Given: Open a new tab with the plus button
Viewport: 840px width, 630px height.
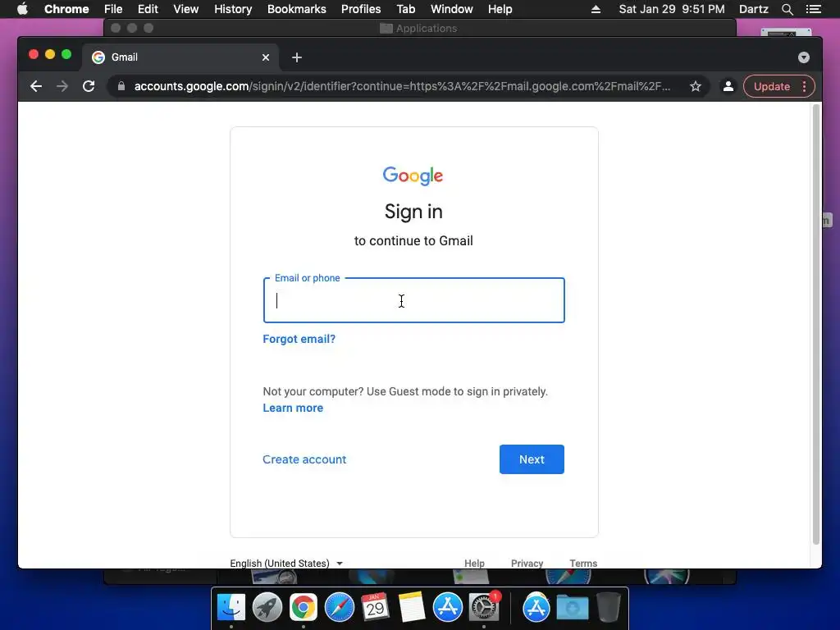Looking at the screenshot, I should click(297, 57).
